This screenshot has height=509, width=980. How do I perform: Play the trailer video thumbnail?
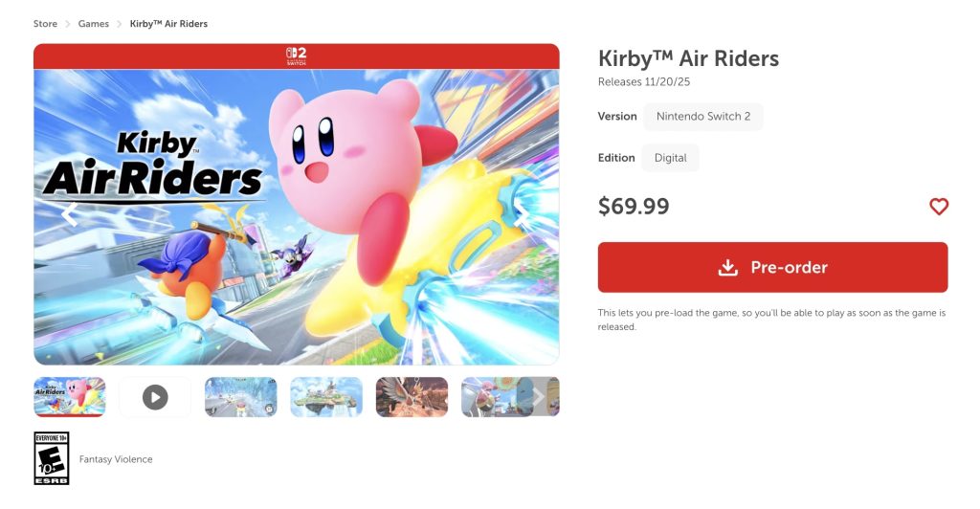[x=155, y=397]
